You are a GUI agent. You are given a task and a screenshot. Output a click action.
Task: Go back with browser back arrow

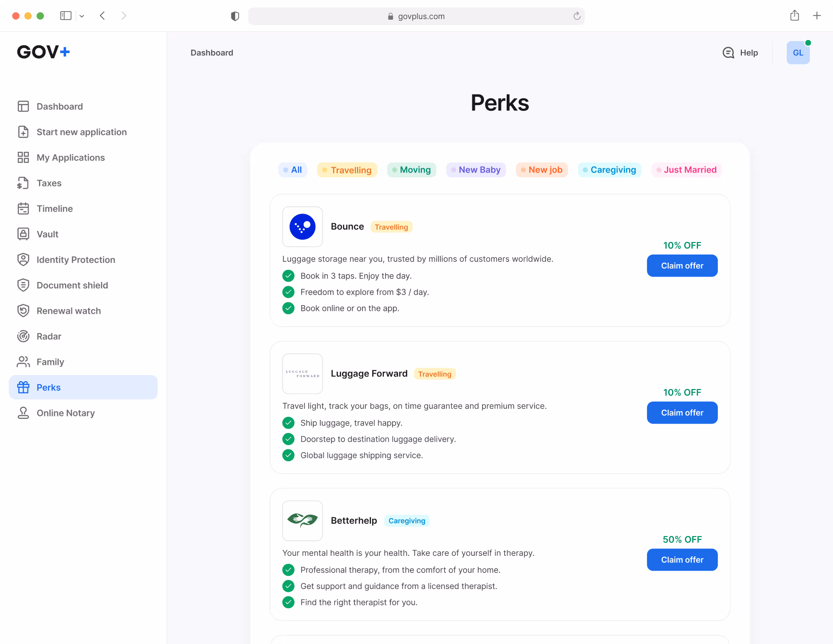102,16
